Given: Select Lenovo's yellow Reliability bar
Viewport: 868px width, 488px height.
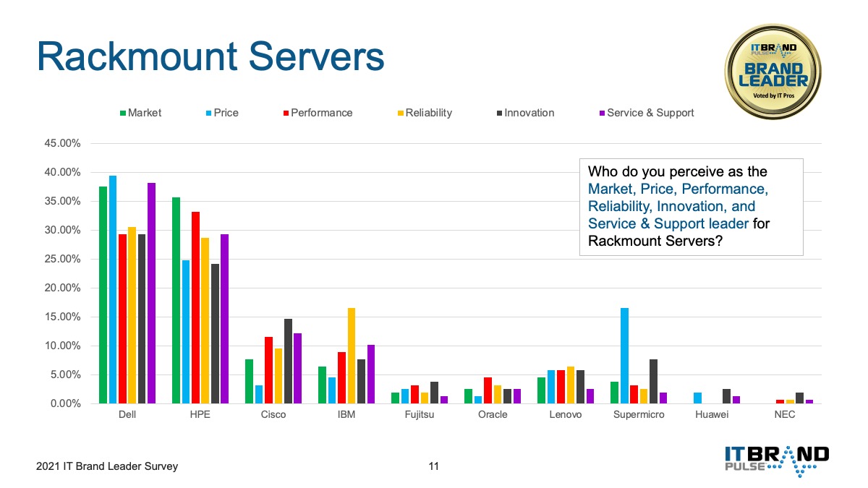Looking at the screenshot, I should [x=570, y=385].
